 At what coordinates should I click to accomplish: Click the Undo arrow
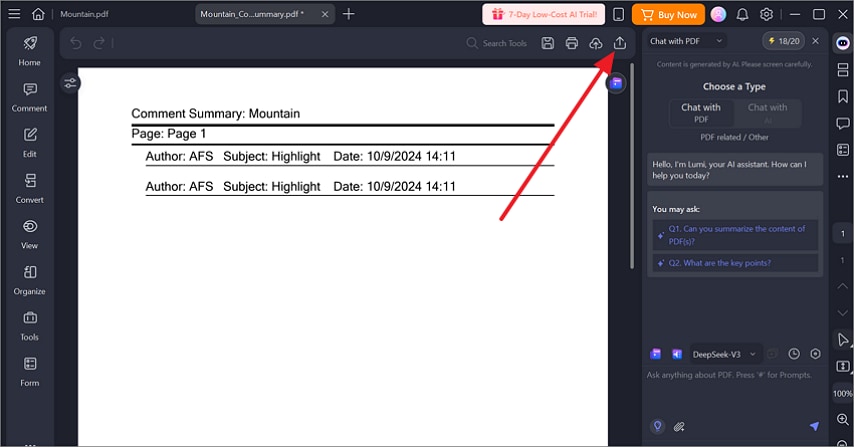76,43
